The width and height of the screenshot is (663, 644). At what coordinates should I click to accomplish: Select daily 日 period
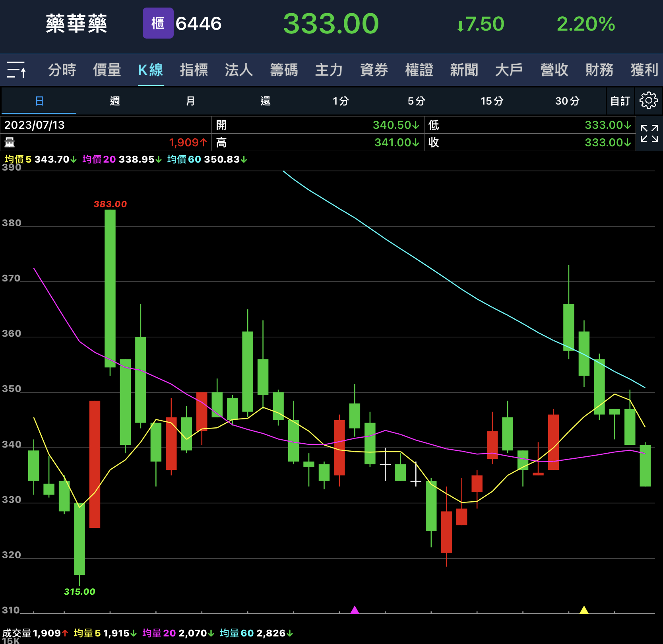tap(39, 101)
